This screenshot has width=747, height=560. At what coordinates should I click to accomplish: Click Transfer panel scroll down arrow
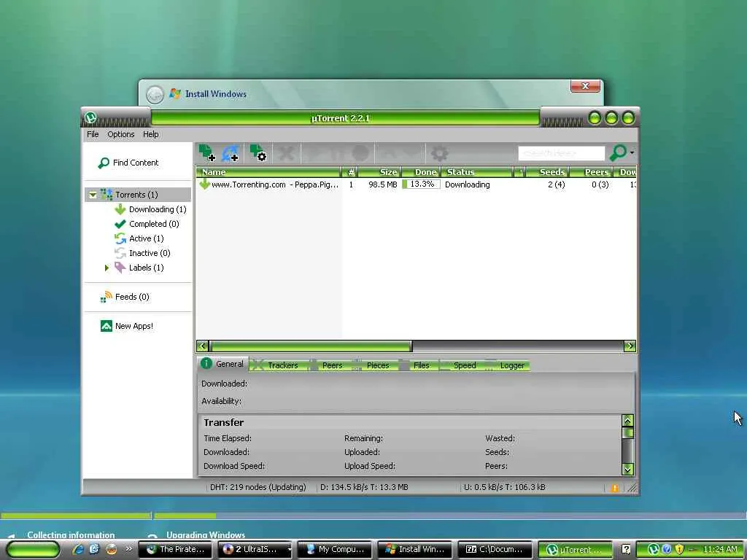point(628,470)
